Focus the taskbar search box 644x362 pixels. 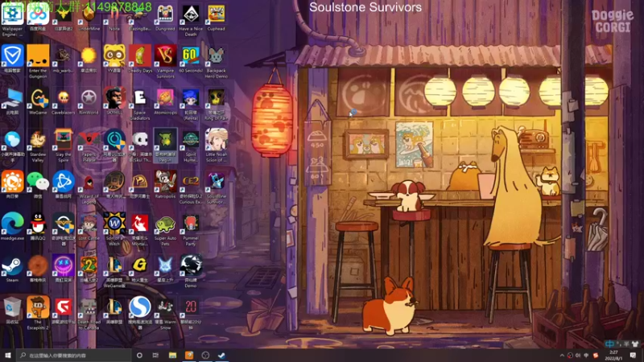pyautogui.click(x=73, y=356)
